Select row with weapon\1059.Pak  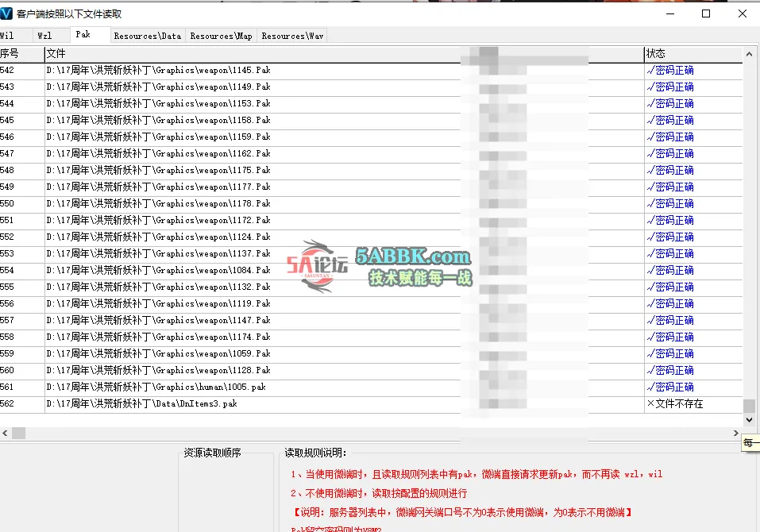(x=371, y=353)
